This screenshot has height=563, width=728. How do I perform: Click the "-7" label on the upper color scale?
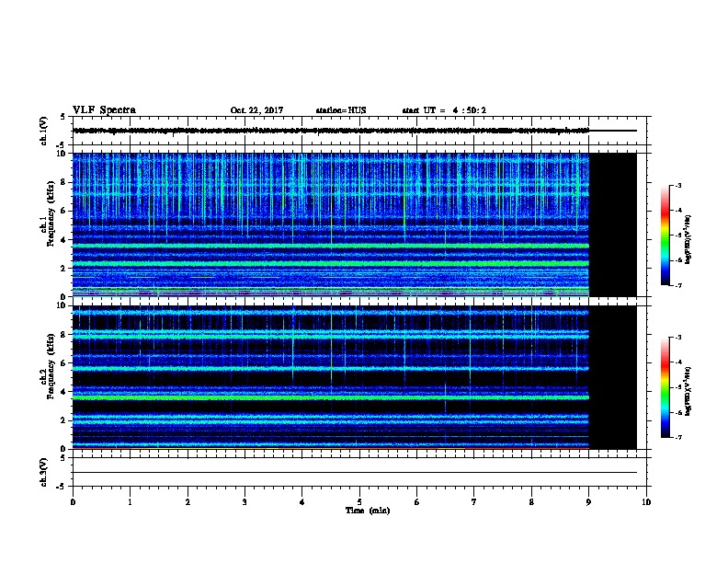677,285
